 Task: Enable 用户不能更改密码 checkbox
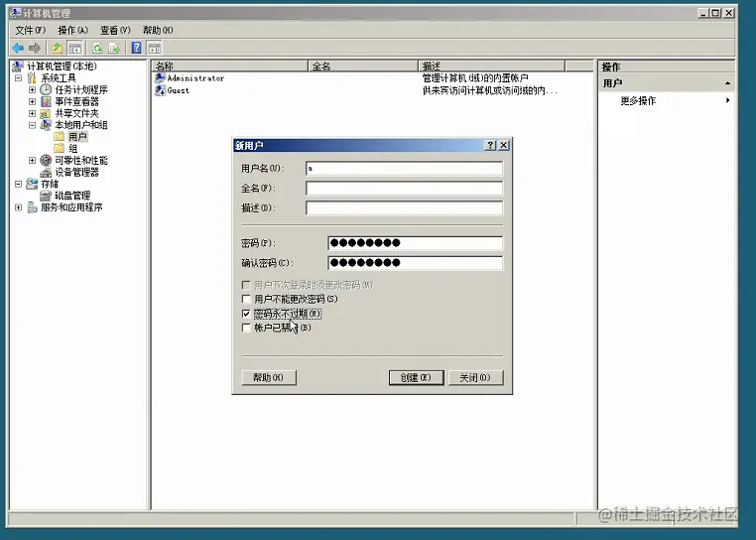(x=246, y=299)
